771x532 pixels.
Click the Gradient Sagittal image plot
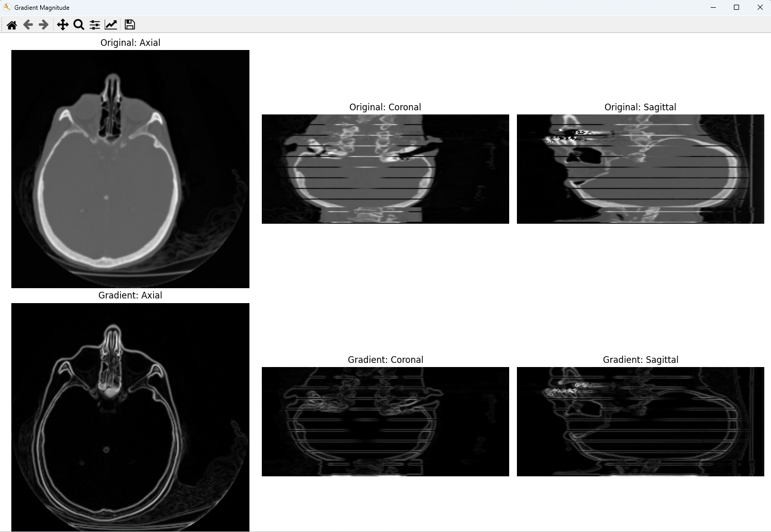(x=640, y=422)
